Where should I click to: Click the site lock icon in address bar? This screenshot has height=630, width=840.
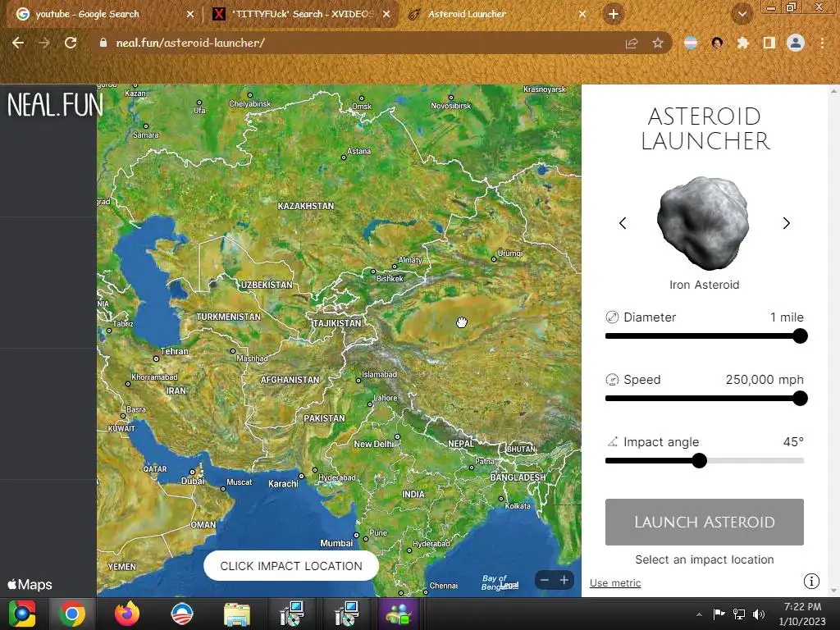point(103,43)
